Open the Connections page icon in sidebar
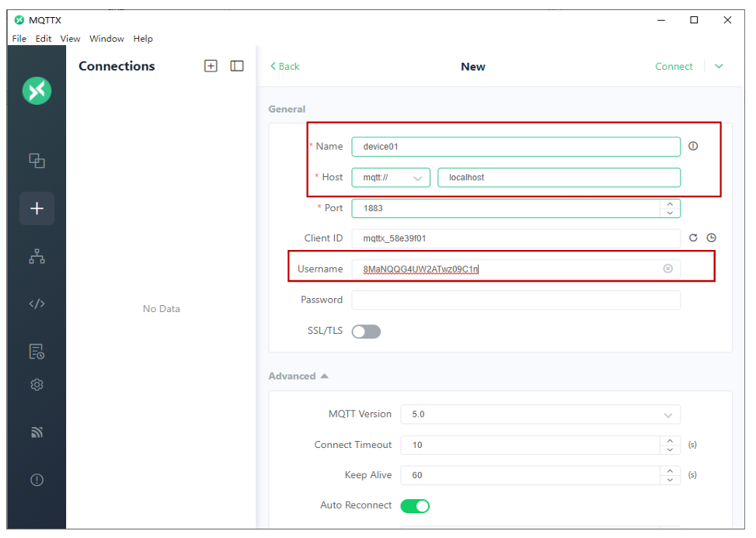This screenshot has width=756, height=538. (x=37, y=161)
